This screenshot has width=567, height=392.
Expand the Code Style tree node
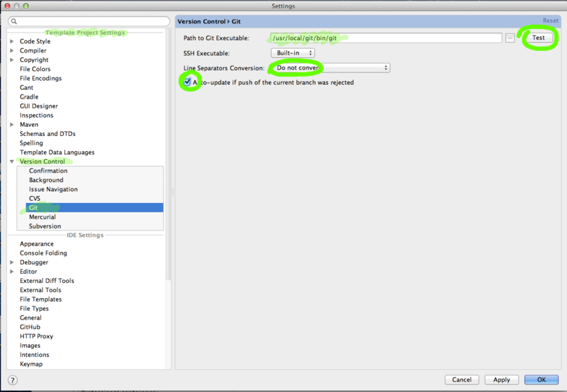pos(12,41)
